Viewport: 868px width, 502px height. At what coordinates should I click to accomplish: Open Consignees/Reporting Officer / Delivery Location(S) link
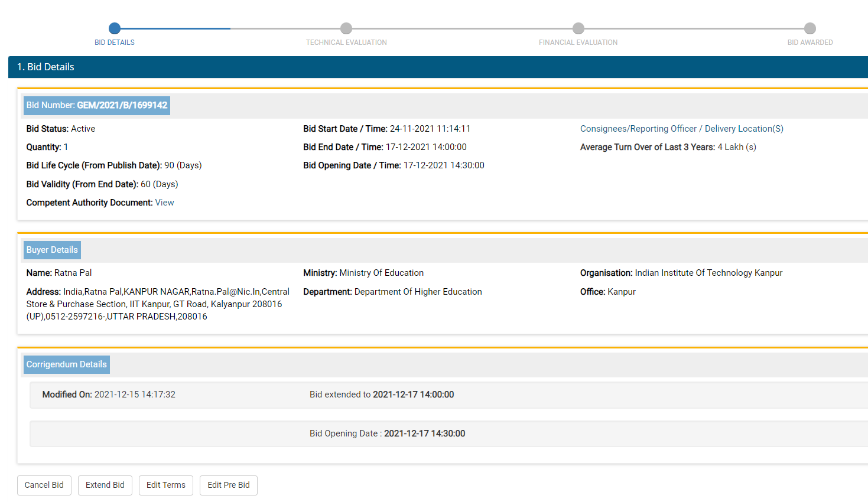681,129
